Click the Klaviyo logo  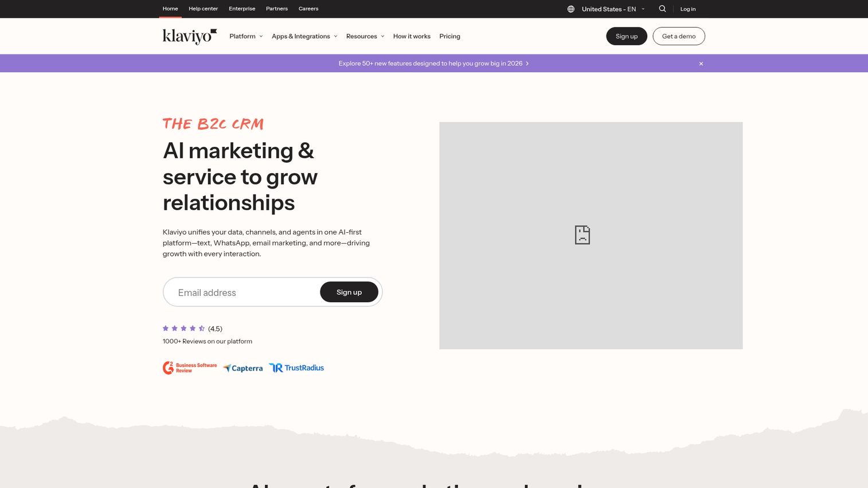(x=189, y=37)
